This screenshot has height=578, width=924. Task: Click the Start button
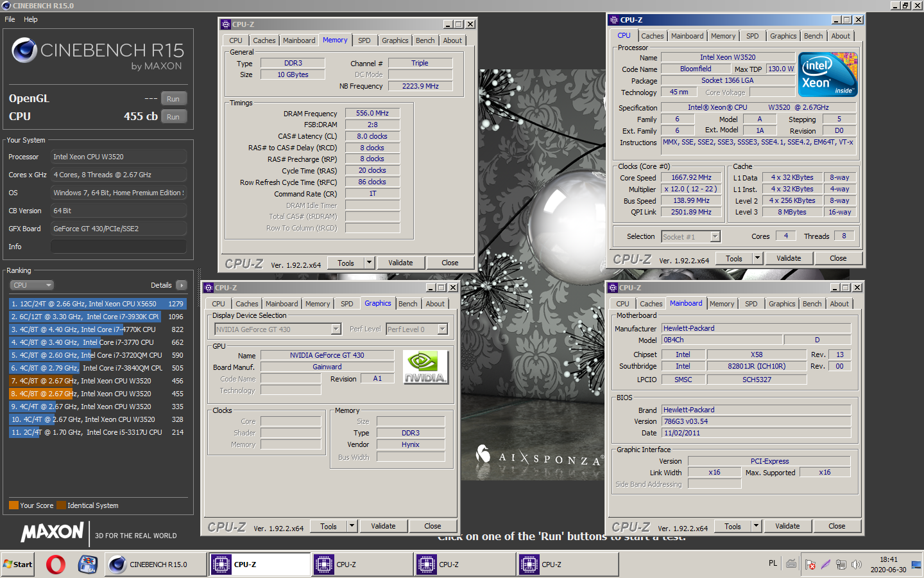click(x=17, y=565)
